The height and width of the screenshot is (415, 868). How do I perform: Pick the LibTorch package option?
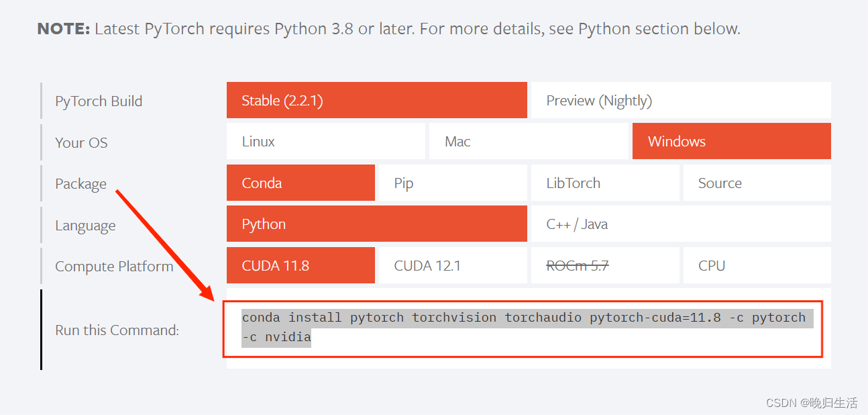[605, 183]
